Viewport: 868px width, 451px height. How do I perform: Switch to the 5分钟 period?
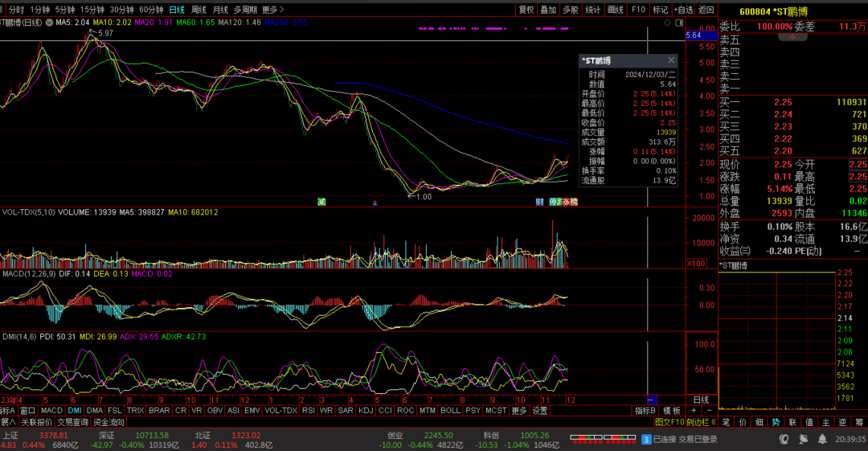(x=65, y=10)
